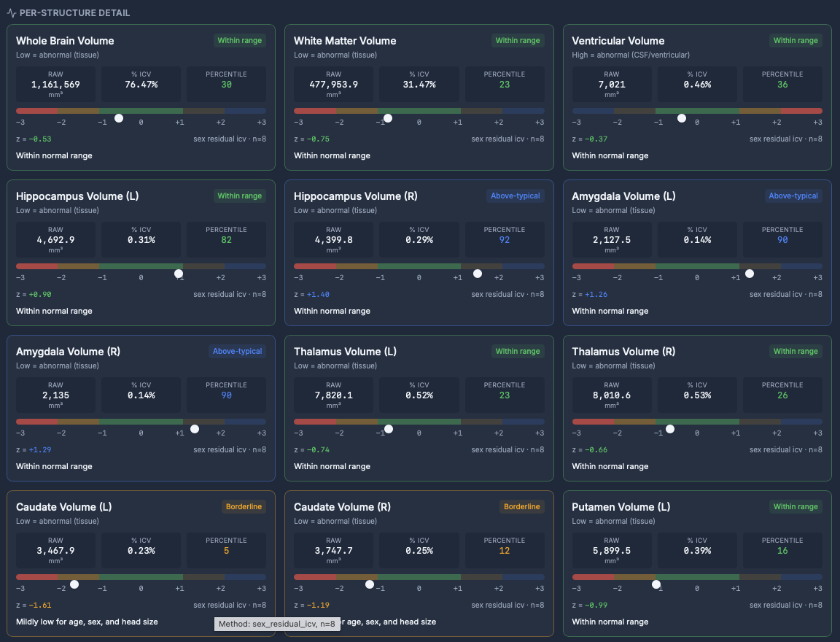Viewport: 840px width, 642px height.
Task: Click the raw value 3,467.9
Action: pos(55,551)
